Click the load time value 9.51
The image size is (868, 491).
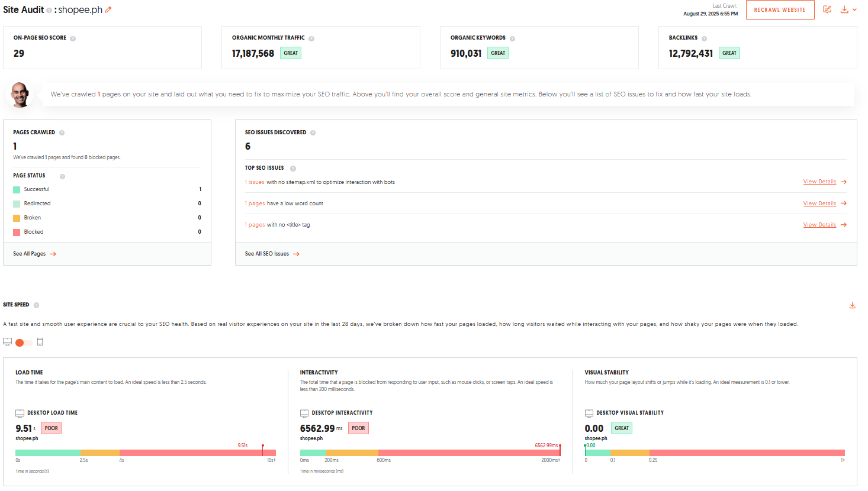24,429
